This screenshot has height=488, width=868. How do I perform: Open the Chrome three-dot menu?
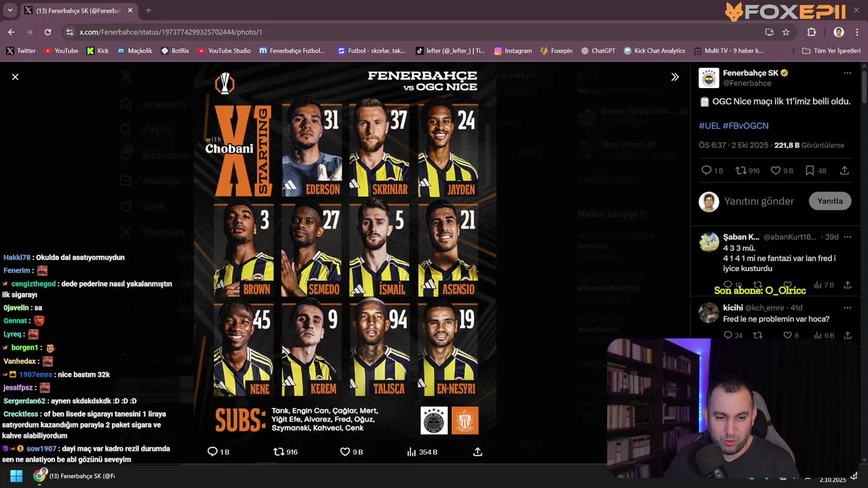857,32
